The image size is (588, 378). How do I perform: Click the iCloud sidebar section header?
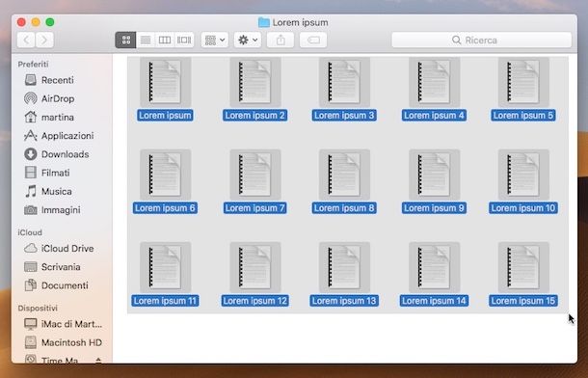click(30, 232)
